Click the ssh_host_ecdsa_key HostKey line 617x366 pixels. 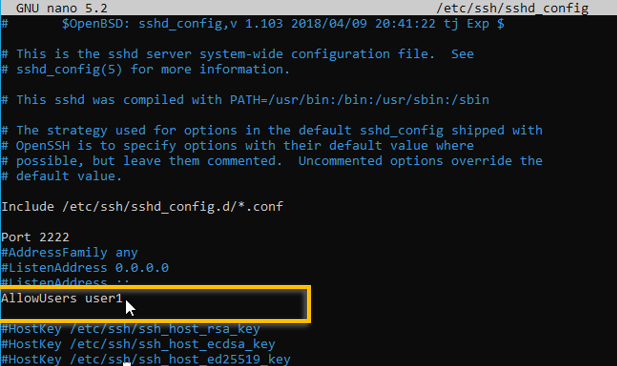[x=138, y=344]
